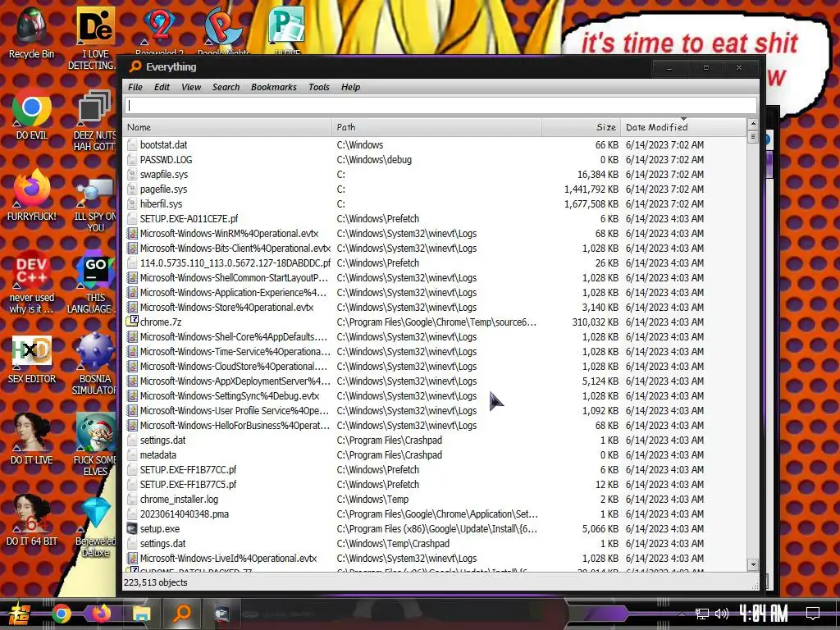The width and height of the screenshot is (840, 630).
Task: Sort by the Size column header
Action: 582,127
